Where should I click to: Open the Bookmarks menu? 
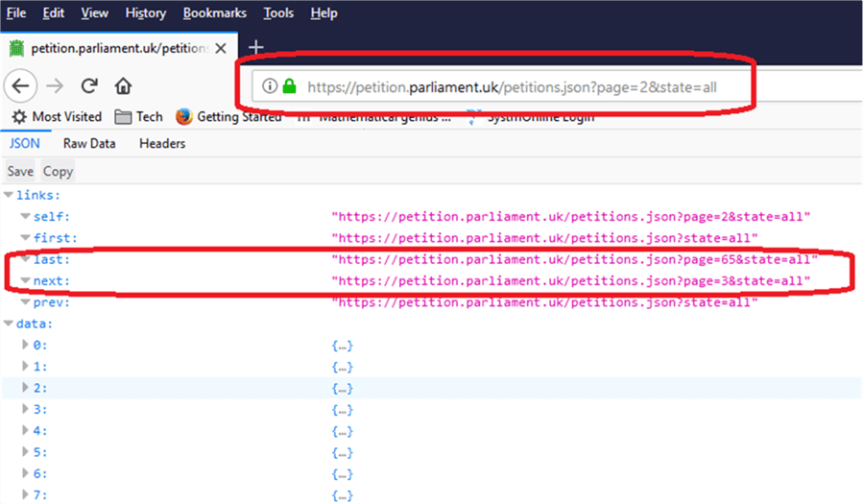tap(215, 12)
